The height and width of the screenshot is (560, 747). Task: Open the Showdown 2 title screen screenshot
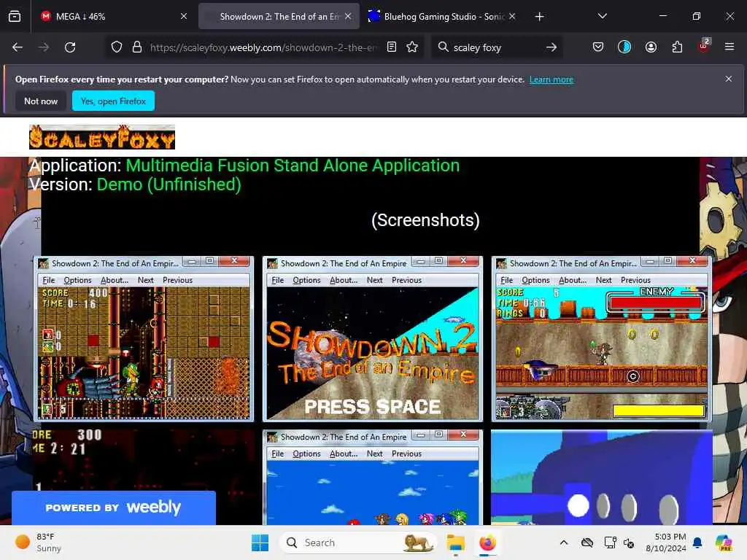coord(373,339)
